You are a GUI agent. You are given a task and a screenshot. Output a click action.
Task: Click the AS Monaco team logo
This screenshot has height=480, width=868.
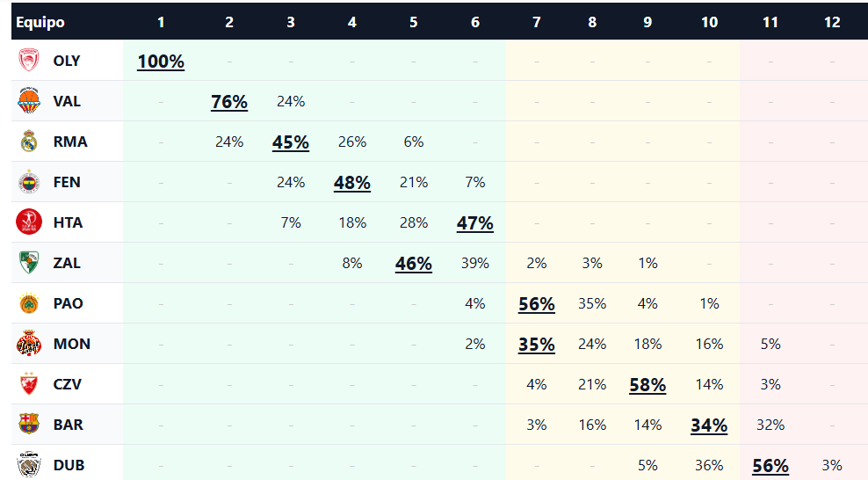point(28,344)
